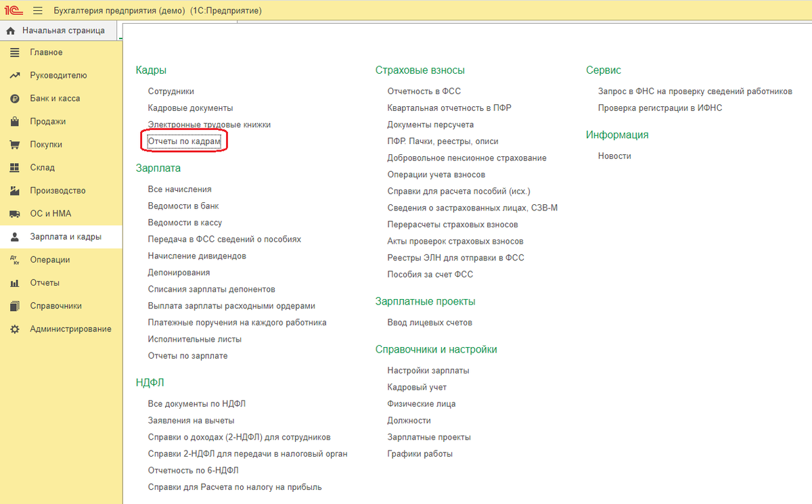
Task: Open Передача в ФСС сведений о пособиях
Action: coord(224,239)
